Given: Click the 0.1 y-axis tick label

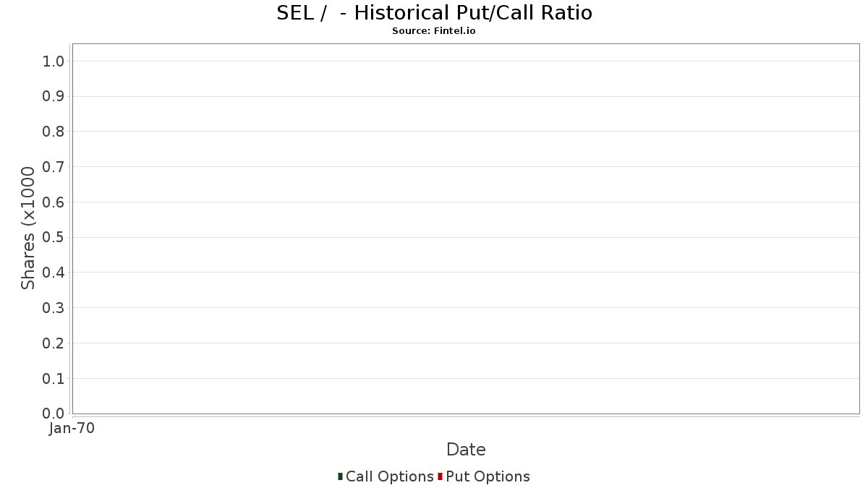Looking at the screenshot, I should click(x=54, y=379).
